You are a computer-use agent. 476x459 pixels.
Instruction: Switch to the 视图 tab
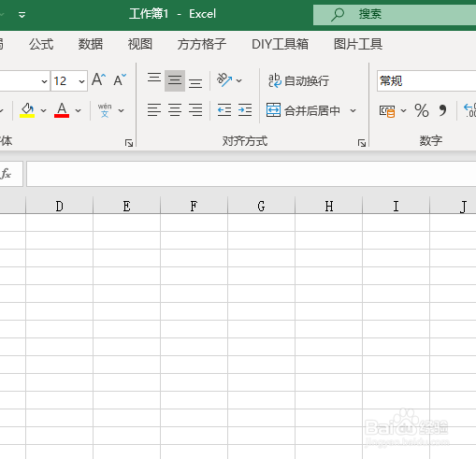coord(140,44)
